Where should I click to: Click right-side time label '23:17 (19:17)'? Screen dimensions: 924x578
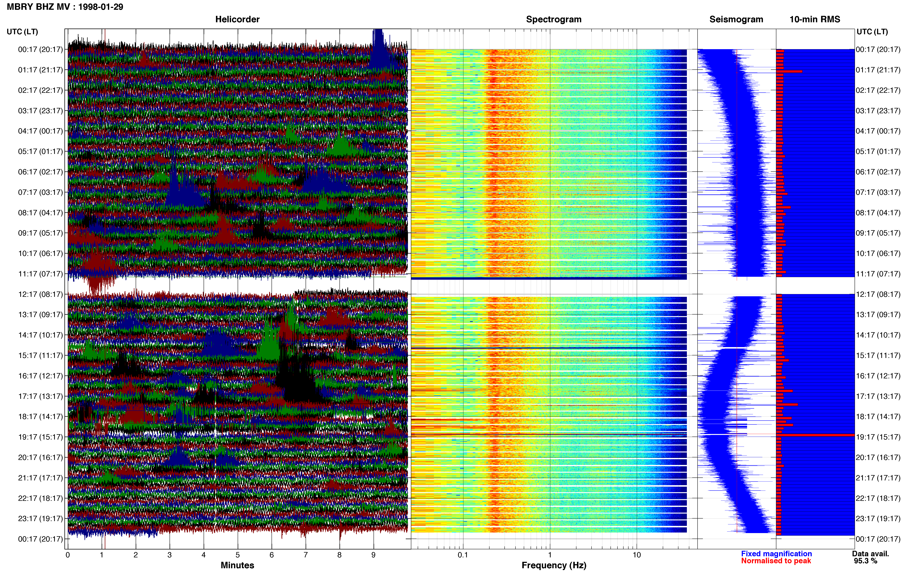click(878, 519)
